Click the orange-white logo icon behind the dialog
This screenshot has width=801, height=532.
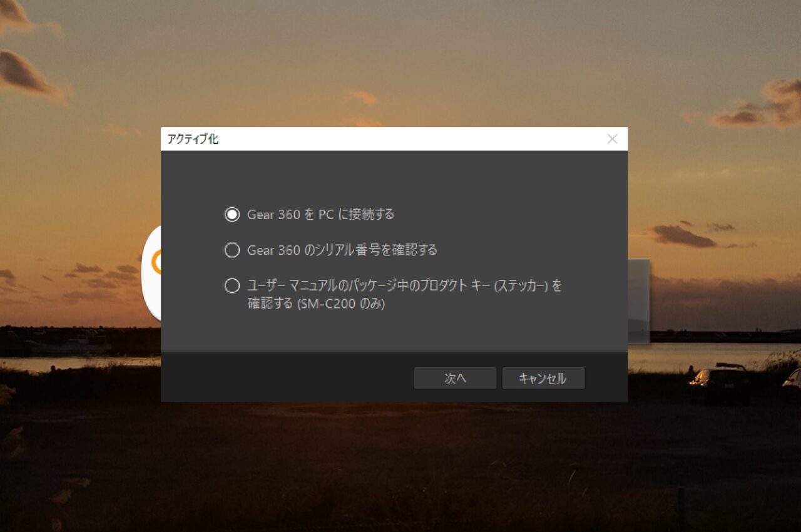(151, 273)
